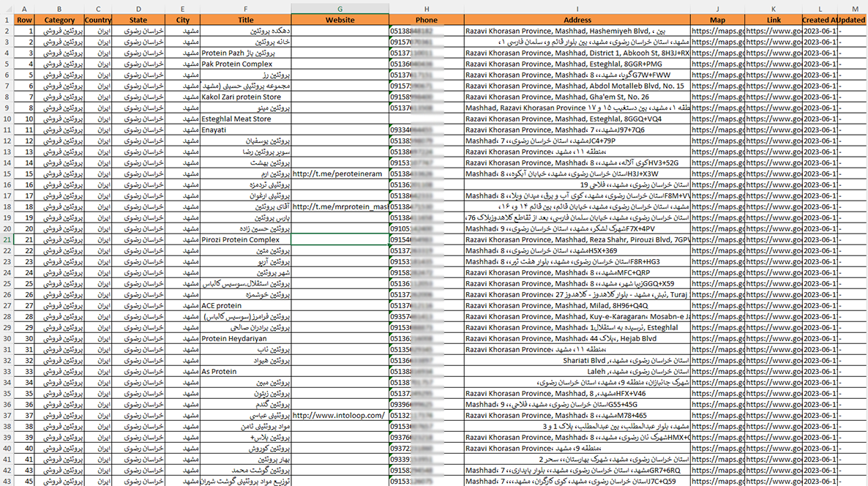Click address ending in Milad, 8H96+Q4Q

click(x=577, y=305)
